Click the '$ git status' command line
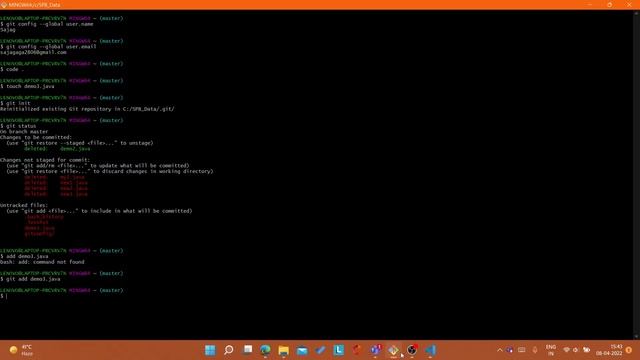This screenshot has width=640, height=360. (x=18, y=126)
